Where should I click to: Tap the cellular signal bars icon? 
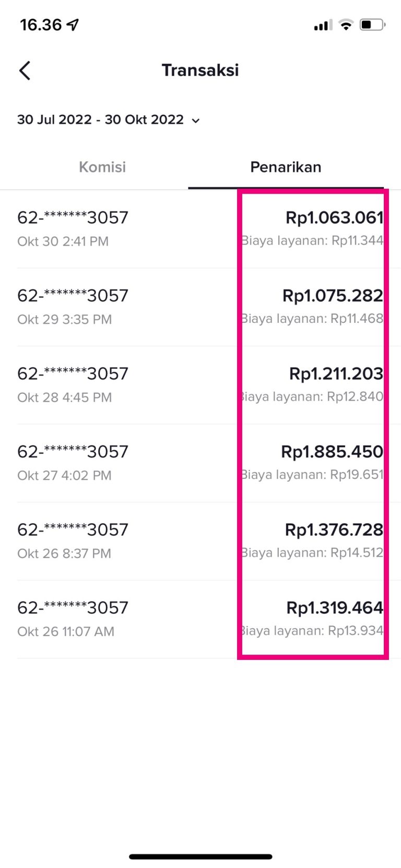click(x=323, y=25)
